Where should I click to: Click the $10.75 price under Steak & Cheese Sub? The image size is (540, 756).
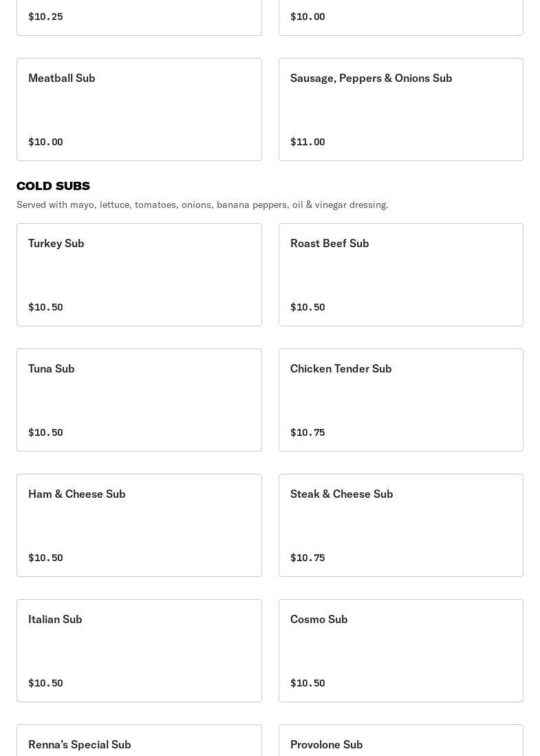[307, 558]
